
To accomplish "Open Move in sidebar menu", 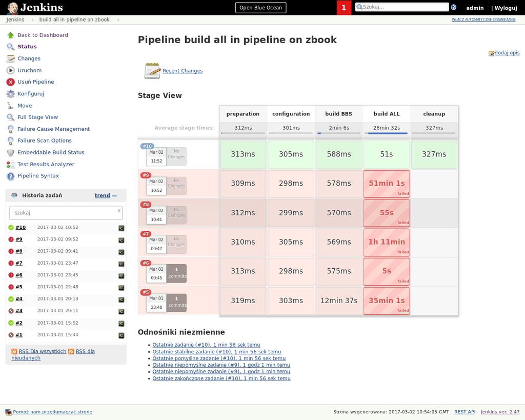I will click(25, 106).
